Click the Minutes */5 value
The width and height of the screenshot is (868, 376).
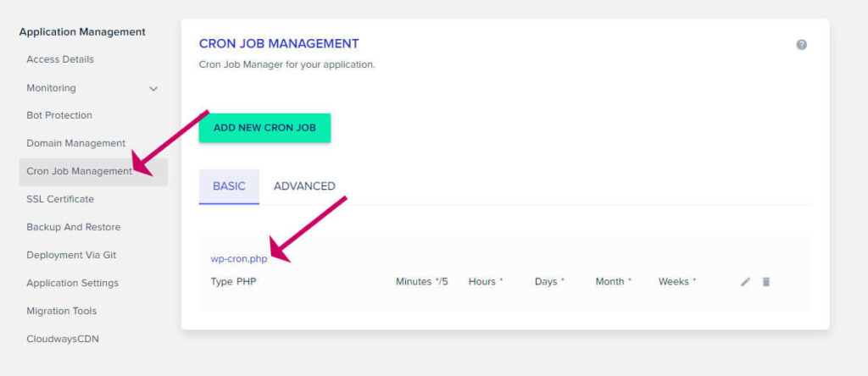coord(422,281)
